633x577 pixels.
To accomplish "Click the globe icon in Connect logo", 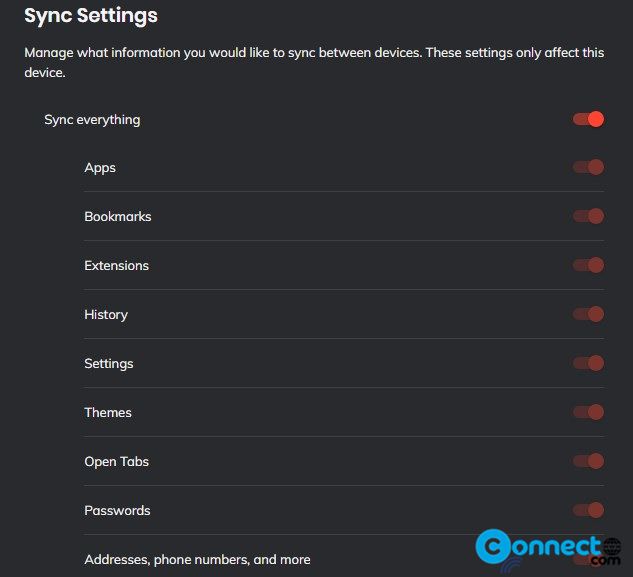I will click(x=612, y=547).
